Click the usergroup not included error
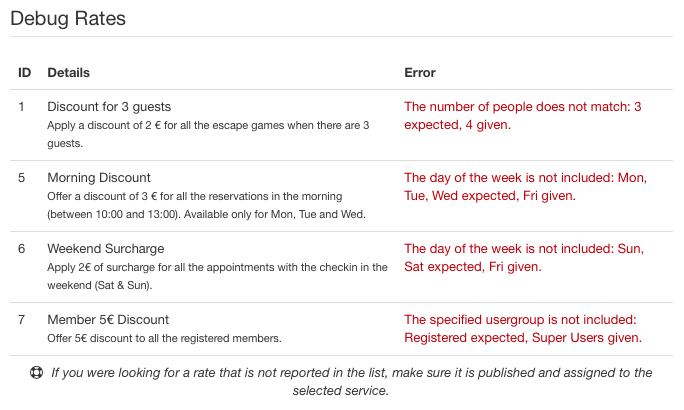Screen dimensions: 684x410 [x=523, y=329]
